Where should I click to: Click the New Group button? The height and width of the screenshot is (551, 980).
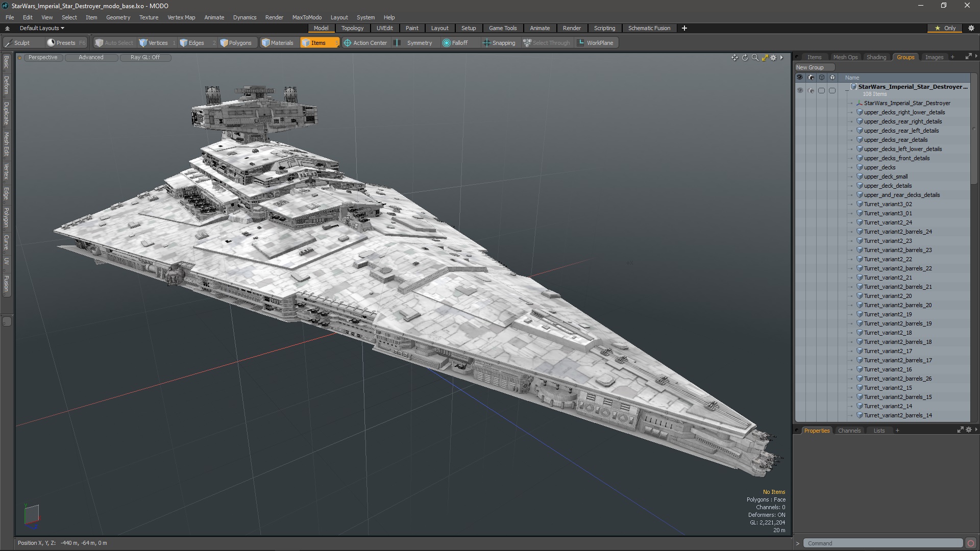(x=814, y=67)
